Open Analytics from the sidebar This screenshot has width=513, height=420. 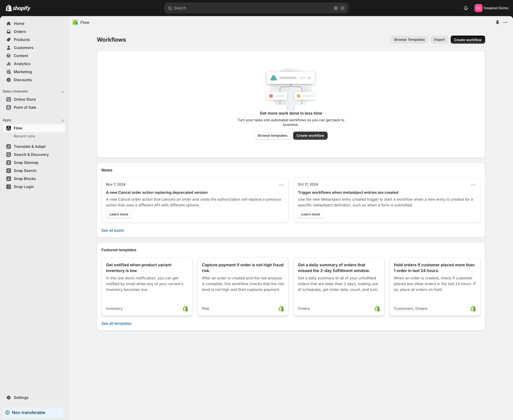[22, 64]
